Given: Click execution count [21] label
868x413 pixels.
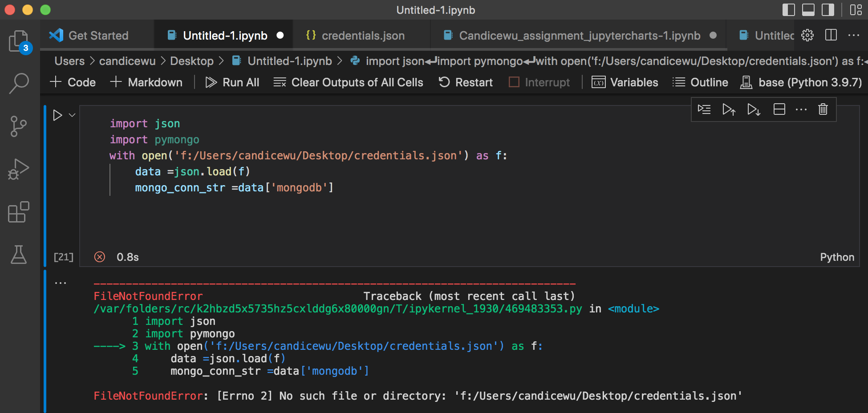Looking at the screenshot, I should click(x=63, y=257).
